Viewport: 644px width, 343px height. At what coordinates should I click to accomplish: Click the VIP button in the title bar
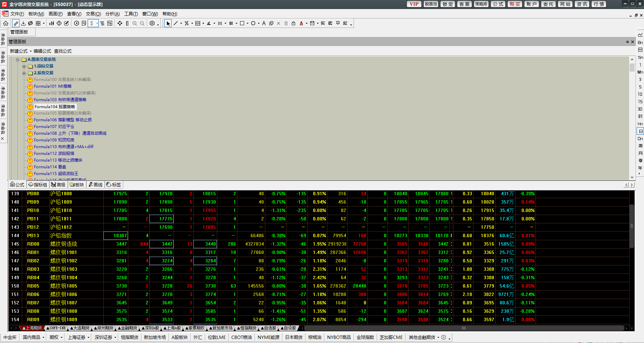click(x=414, y=4)
